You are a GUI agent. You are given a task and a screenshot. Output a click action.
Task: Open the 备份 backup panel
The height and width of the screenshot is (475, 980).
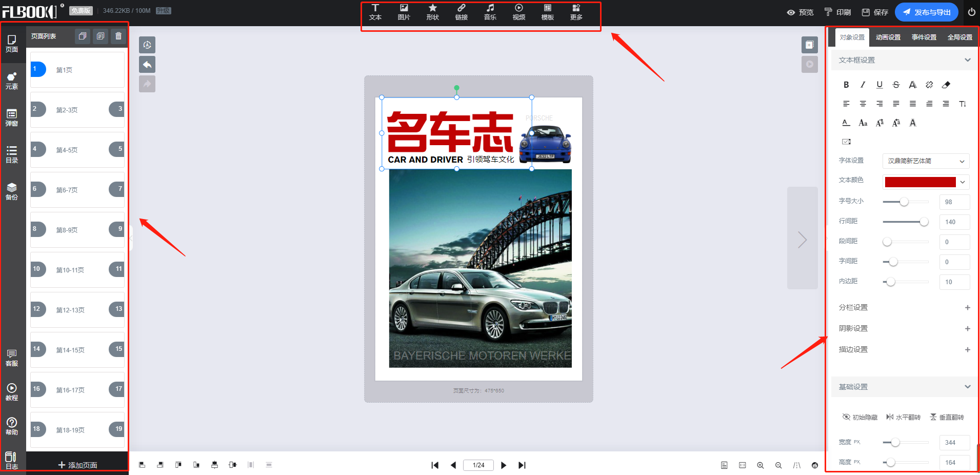12,191
